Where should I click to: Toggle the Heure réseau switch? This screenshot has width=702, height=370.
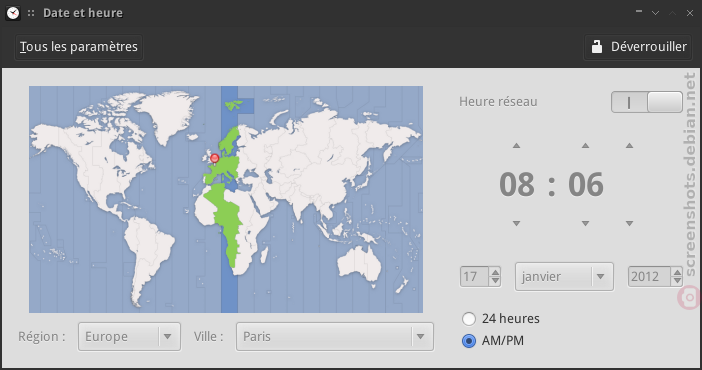tap(647, 102)
